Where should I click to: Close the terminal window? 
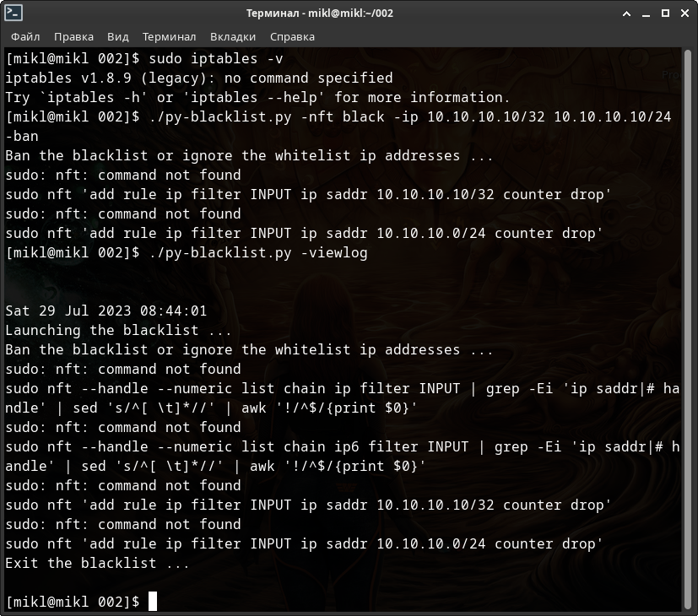pyautogui.click(x=684, y=13)
